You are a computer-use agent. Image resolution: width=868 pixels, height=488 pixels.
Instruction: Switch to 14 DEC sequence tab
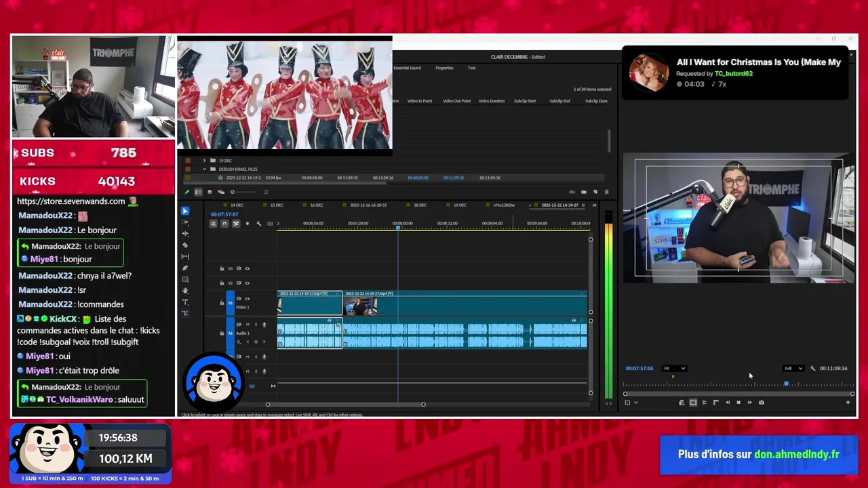click(x=237, y=205)
